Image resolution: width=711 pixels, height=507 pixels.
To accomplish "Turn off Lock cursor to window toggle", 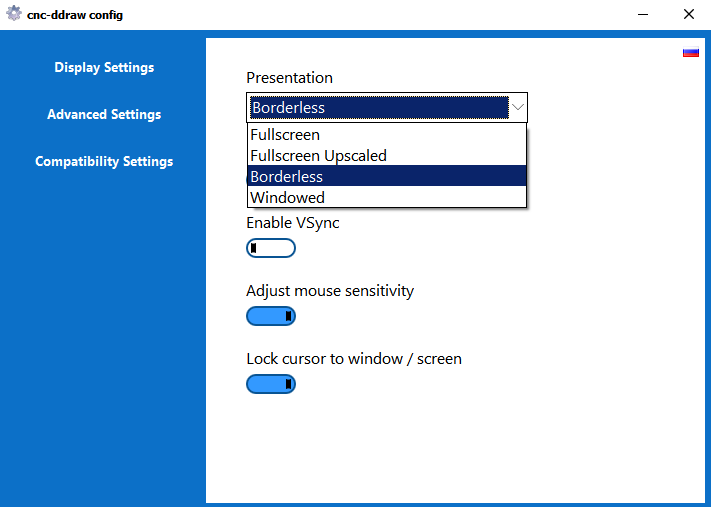I will pos(271,384).
